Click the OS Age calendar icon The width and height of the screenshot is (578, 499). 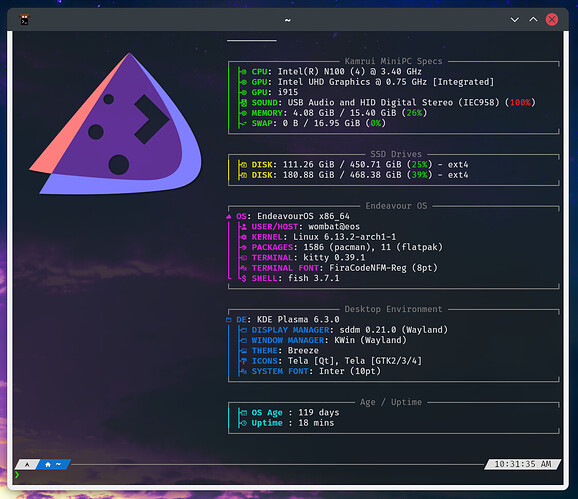244,413
